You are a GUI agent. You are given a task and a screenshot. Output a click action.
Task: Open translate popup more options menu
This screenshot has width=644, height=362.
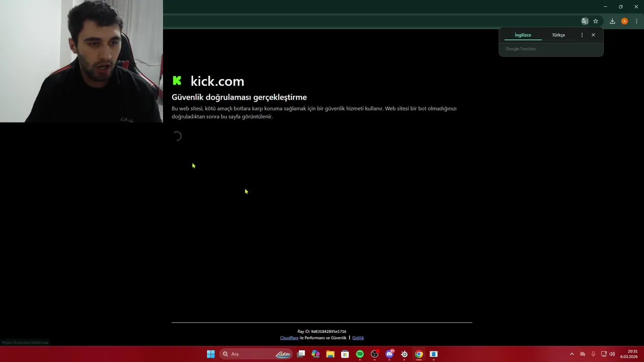(x=582, y=35)
